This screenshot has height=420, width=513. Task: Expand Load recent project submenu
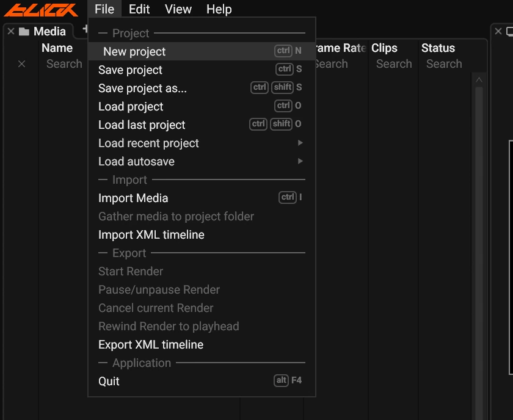pos(202,143)
